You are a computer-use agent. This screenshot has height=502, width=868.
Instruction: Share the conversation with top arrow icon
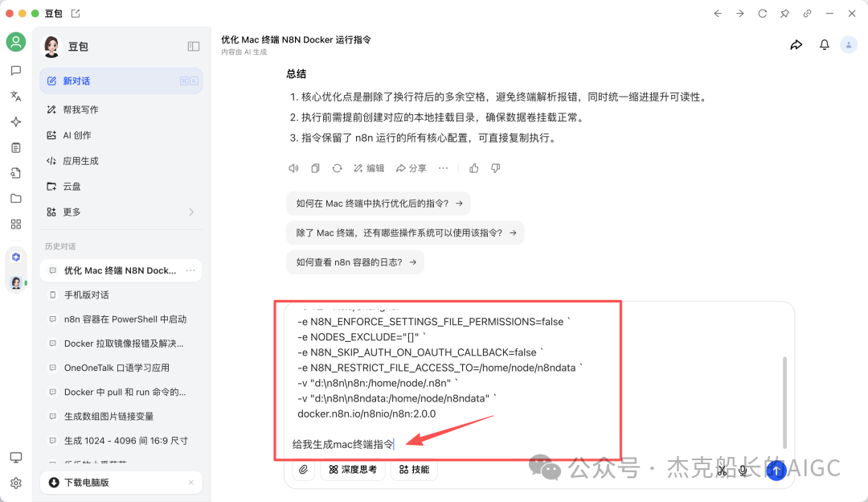796,45
